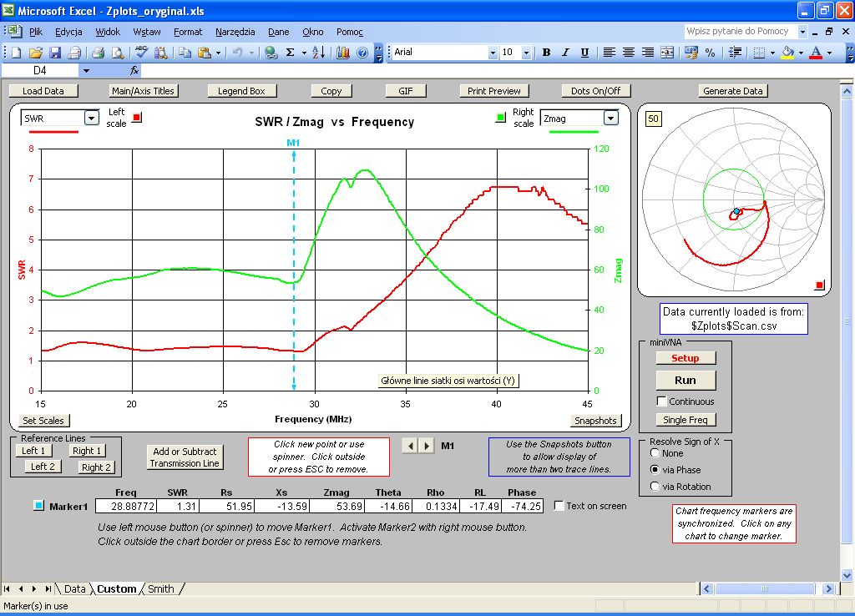Expand the font size dropdown

[x=526, y=53]
